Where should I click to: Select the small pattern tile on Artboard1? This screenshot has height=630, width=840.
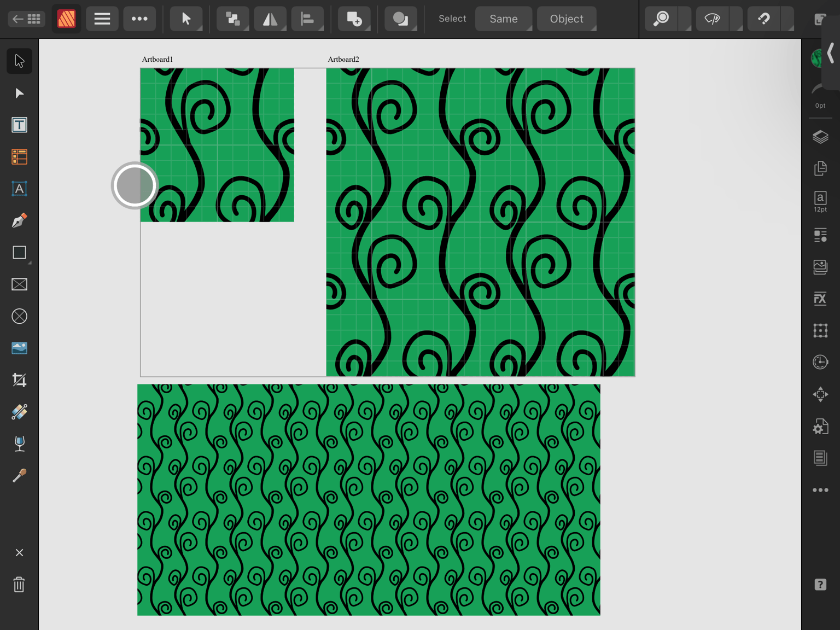point(217,145)
